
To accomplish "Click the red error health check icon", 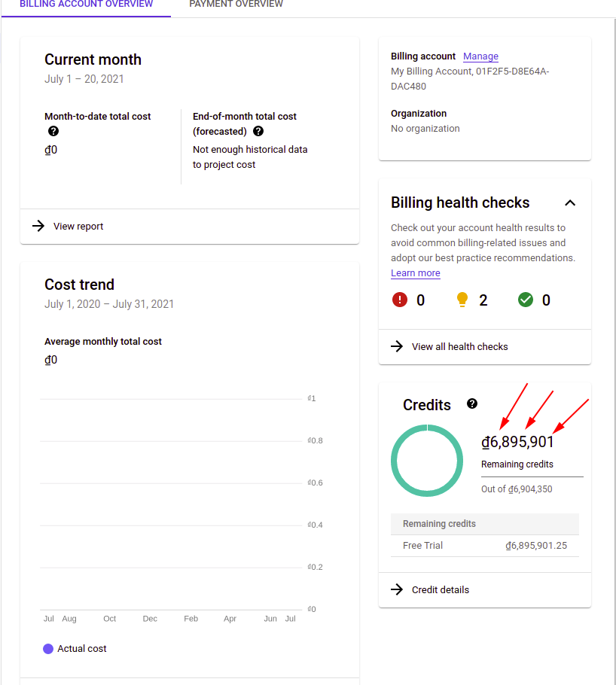I will (399, 300).
